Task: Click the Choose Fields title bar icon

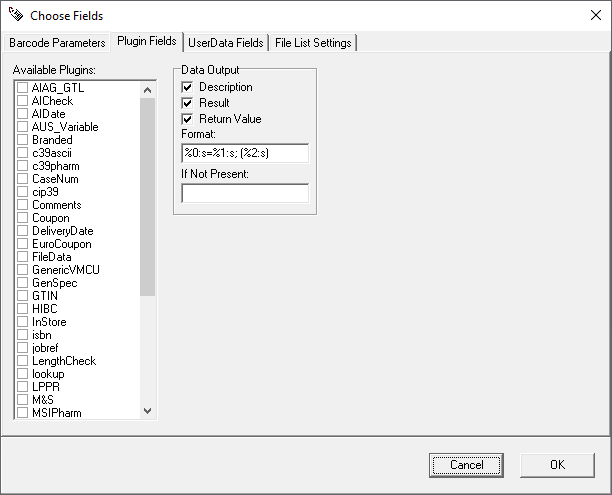Action: point(15,15)
